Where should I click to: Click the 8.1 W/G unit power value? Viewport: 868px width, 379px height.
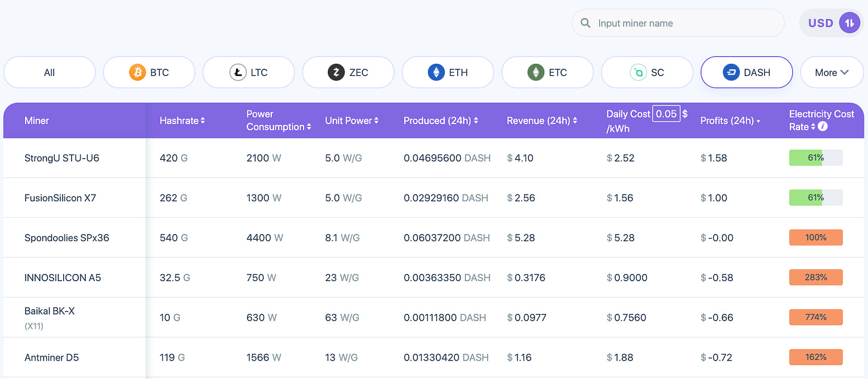[x=342, y=238]
